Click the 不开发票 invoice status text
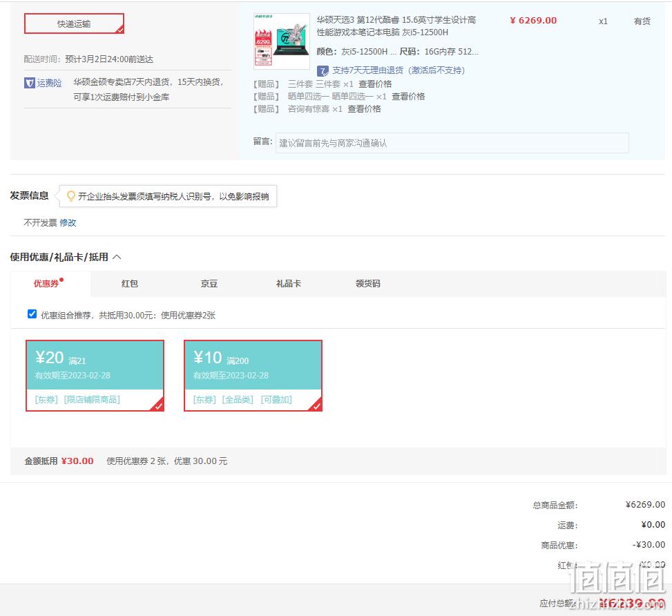 coord(40,223)
